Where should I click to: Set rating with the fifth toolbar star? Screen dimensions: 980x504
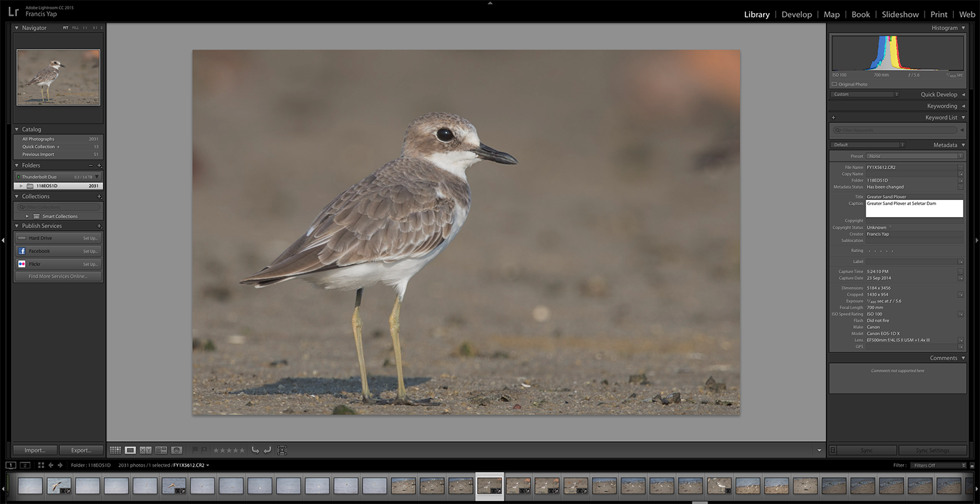[242, 450]
